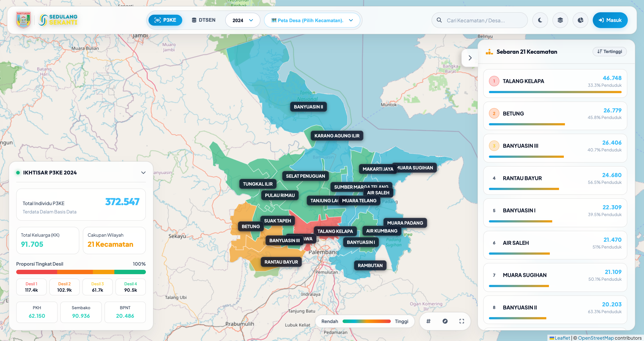Open Peta Desa (Pilih Kecamatan) dropdown

(312, 20)
